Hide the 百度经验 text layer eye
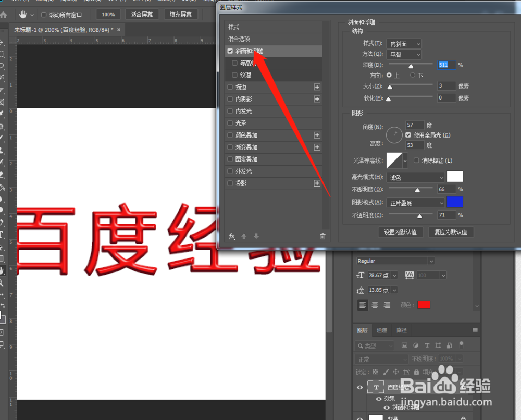Image resolution: width=521 pixels, height=420 pixels. [359, 387]
